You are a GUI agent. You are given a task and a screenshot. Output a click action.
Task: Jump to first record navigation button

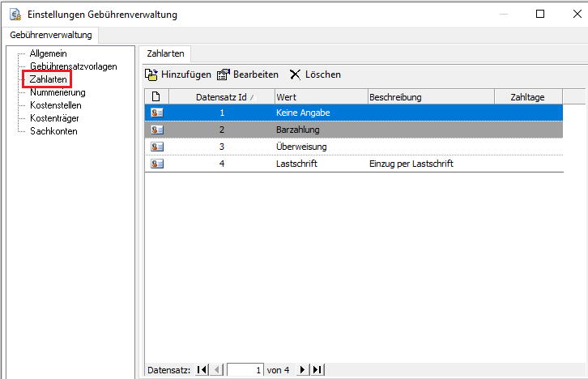coord(202,370)
